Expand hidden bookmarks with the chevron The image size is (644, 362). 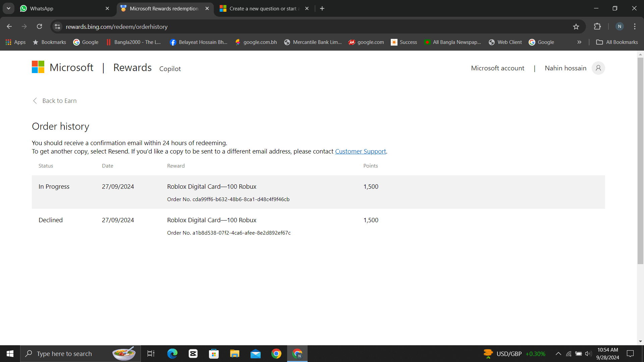tap(579, 42)
